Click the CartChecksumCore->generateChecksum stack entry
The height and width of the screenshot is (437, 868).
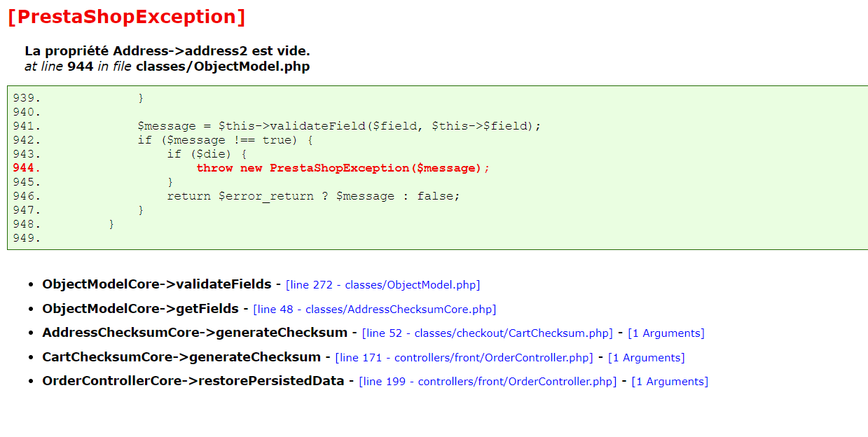click(181, 357)
